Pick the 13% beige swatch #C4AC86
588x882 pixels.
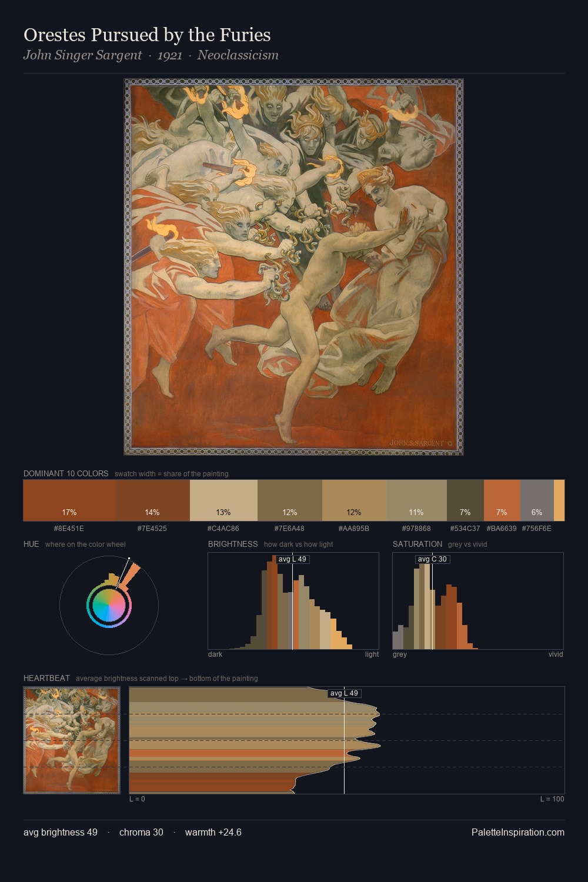[223, 500]
